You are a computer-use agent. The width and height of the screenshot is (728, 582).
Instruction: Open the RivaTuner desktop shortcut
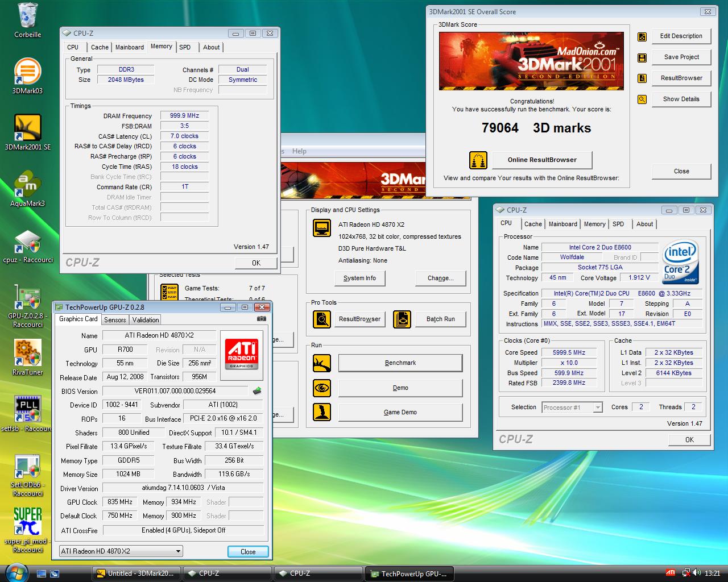pyautogui.click(x=27, y=357)
